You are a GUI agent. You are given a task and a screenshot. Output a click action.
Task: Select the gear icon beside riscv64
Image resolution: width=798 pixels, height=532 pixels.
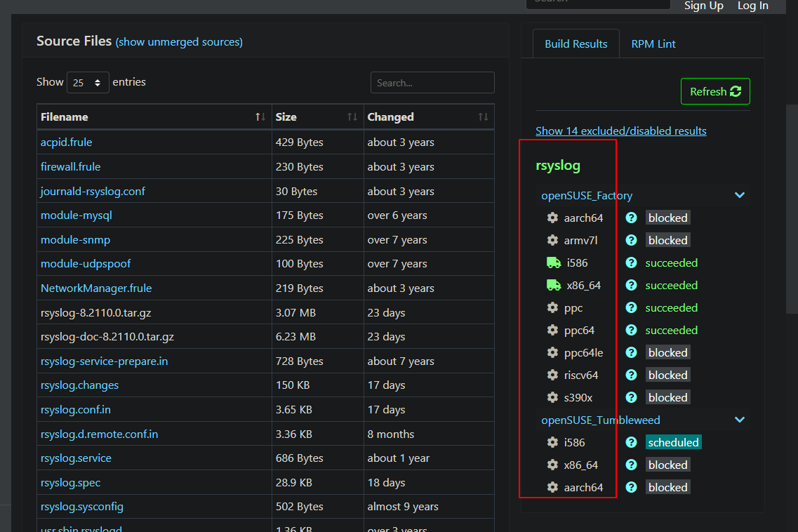point(552,375)
